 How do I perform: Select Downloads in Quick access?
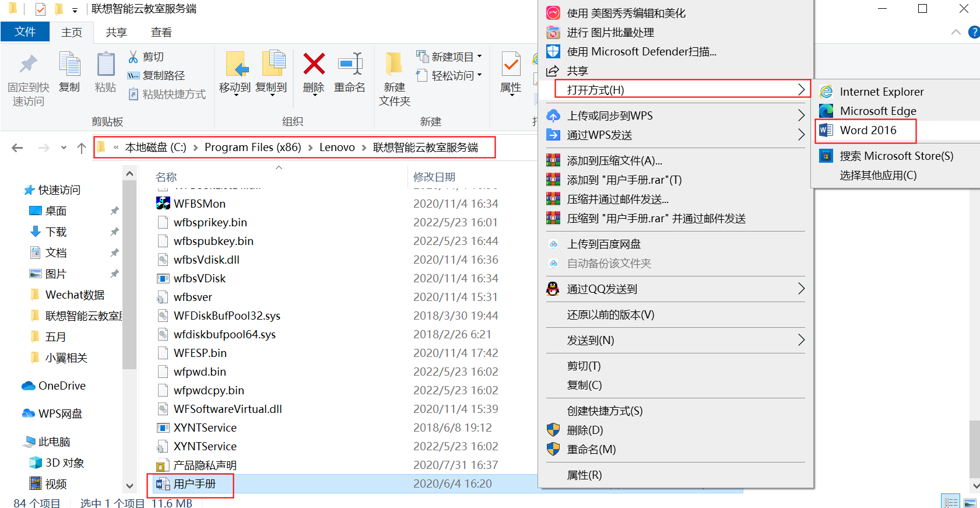click(56, 232)
